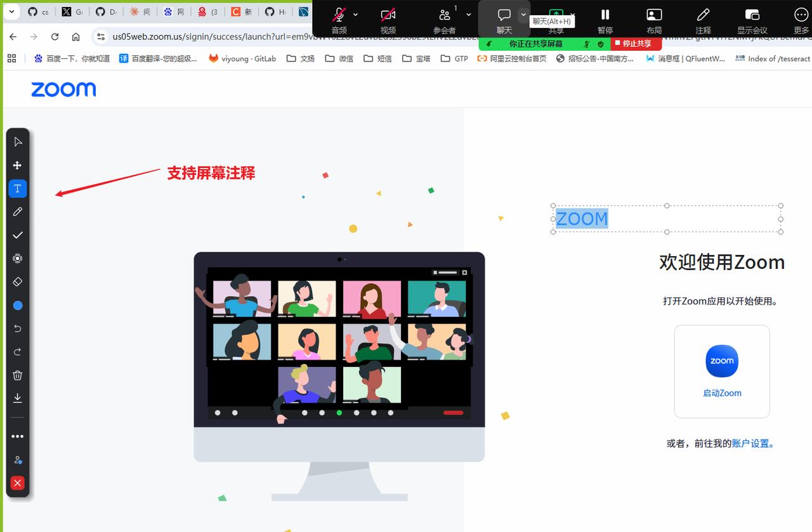Launch Zoom via the 启动Zoom button
Image resolution: width=812 pixels, height=532 pixels.
pyautogui.click(x=722, y=372)
